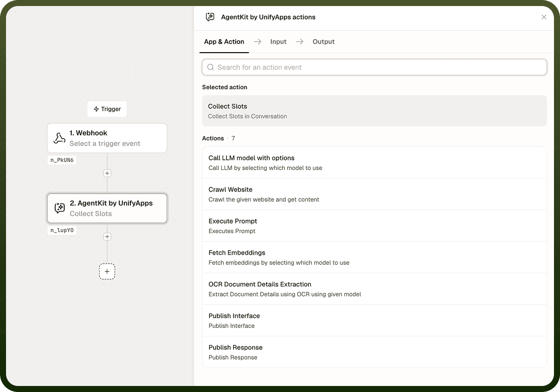Open the Input tab
The height and width of the screenshot is (392, 560).
click(278, 42)
